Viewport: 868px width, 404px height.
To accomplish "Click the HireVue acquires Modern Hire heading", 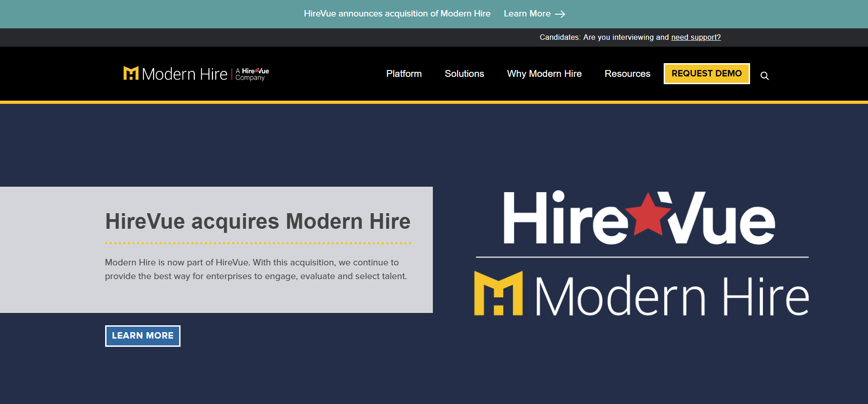I will tap(258, 221).
